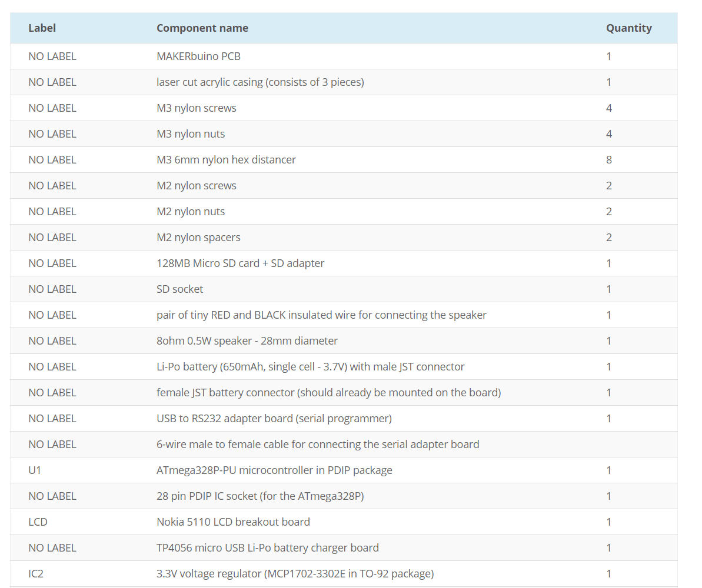Image resolution: width=702 pixels, height=588 pixels.
Task: Click the 'M3 nylon screws' cell
Action: [x=196, y=108]
